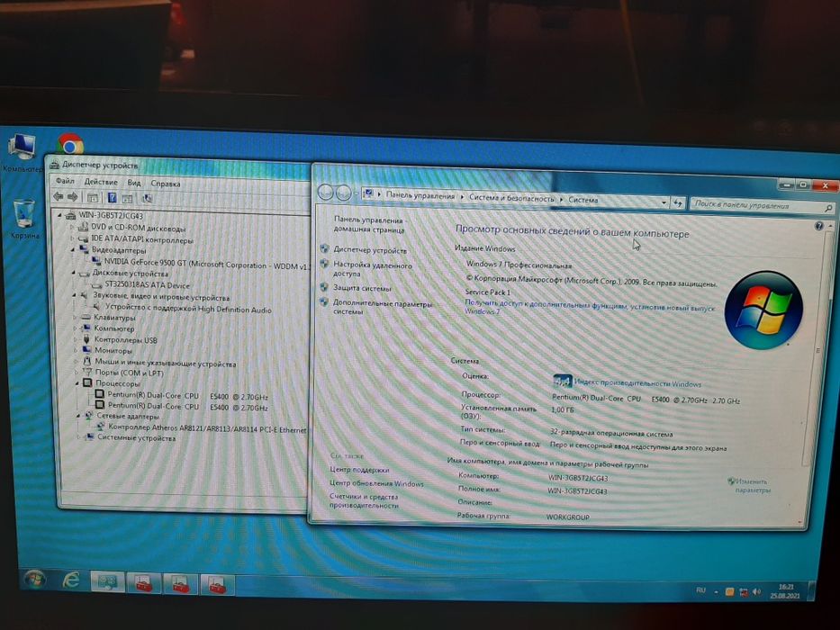840x630 pixels.
Task: Select High Definition Audio device entry
Action: [x=188, y=309]
